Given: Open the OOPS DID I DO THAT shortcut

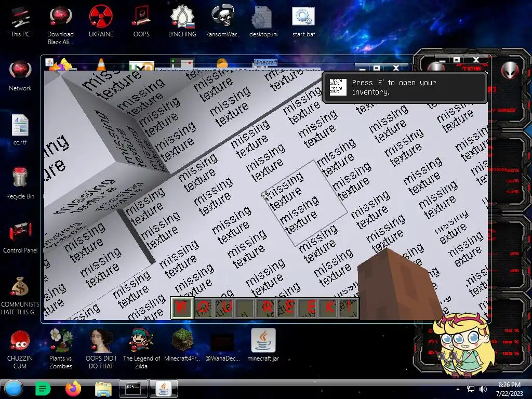Looking at the screenshot, I should click(x=101, y=349).
